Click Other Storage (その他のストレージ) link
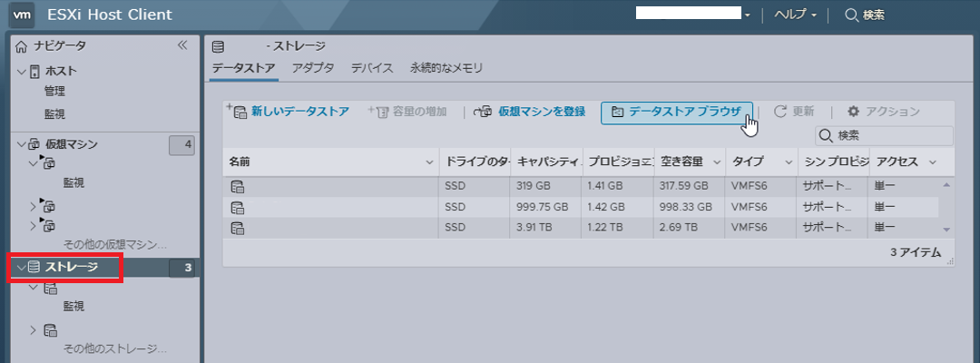Viewport: 980px width, 363px height. click(x=114, y=348)
